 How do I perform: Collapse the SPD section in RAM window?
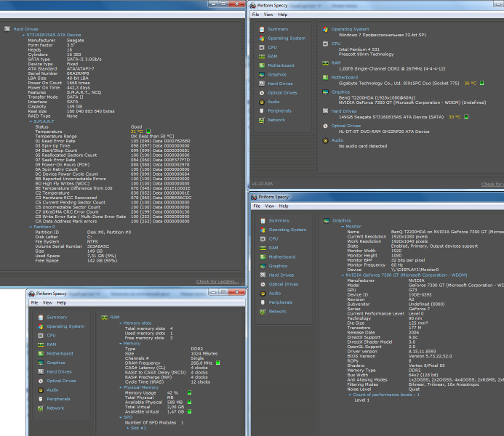pos(121,417)
